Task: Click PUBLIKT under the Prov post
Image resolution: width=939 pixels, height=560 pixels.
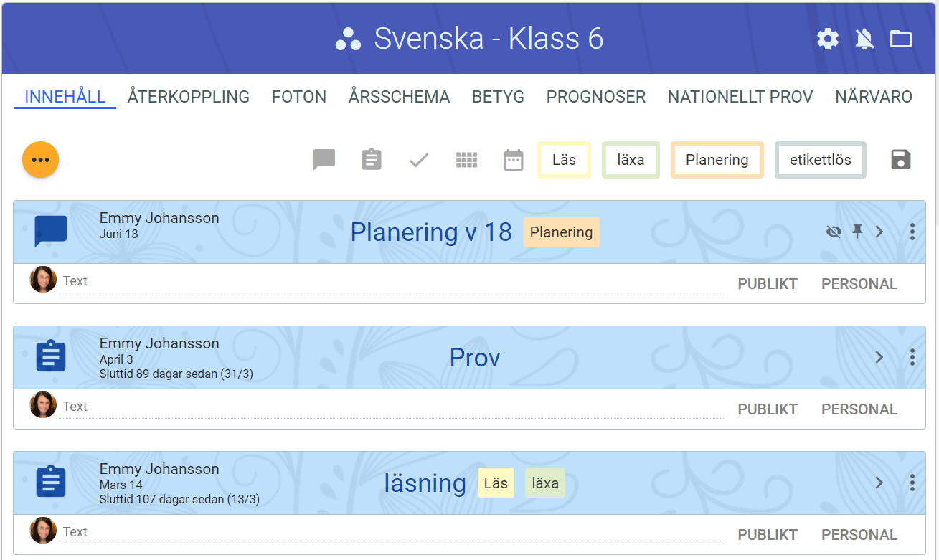Action: click(767, 409)
